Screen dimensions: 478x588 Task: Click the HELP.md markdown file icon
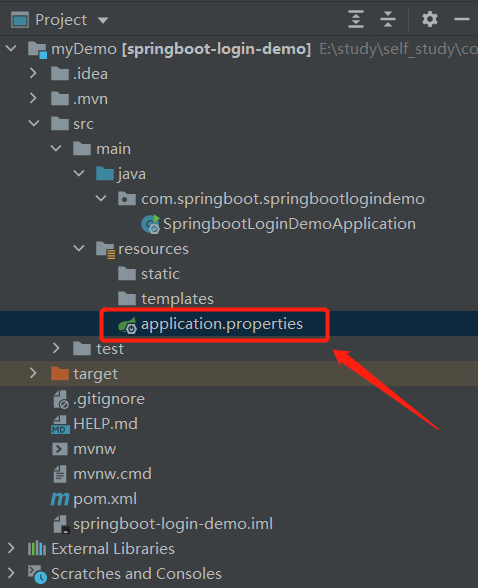(60, 424)
